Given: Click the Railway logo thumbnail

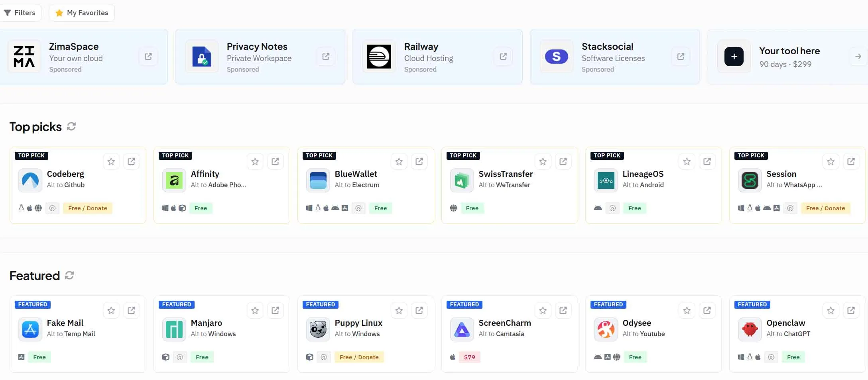Looking at the screenshot, I should point(379,57).
